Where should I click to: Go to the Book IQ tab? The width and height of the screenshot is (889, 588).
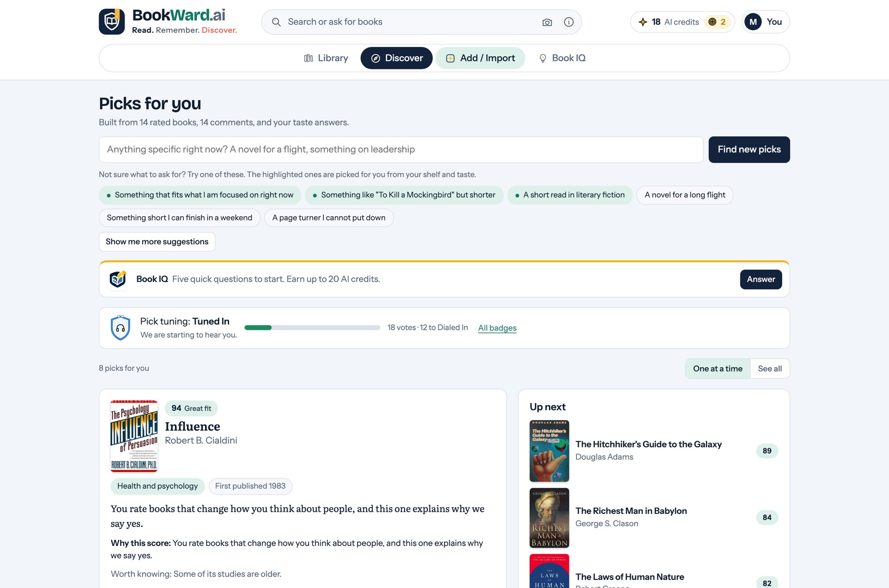(562, 58)
